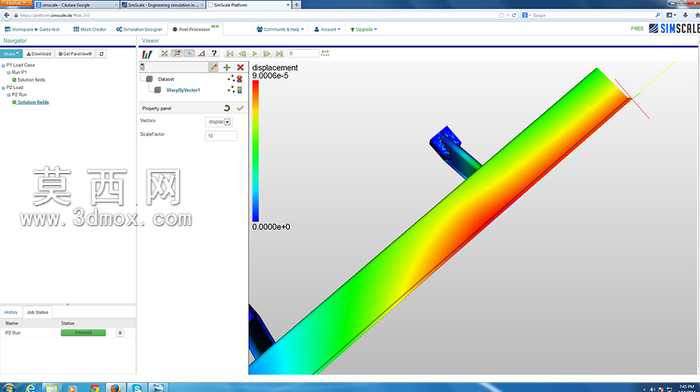Open Chrome from the taskbar

pyautogui.click(x=94, y=388)
